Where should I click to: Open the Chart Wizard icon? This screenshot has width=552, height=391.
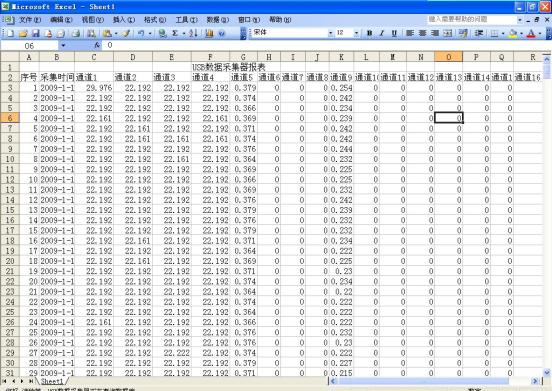point(209,33)
